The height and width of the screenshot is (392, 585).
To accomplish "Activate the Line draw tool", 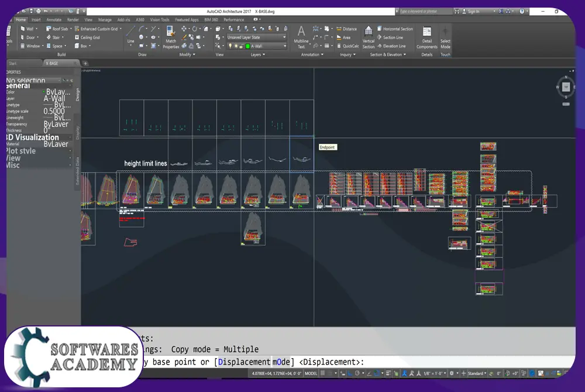I will pos(130,35).
